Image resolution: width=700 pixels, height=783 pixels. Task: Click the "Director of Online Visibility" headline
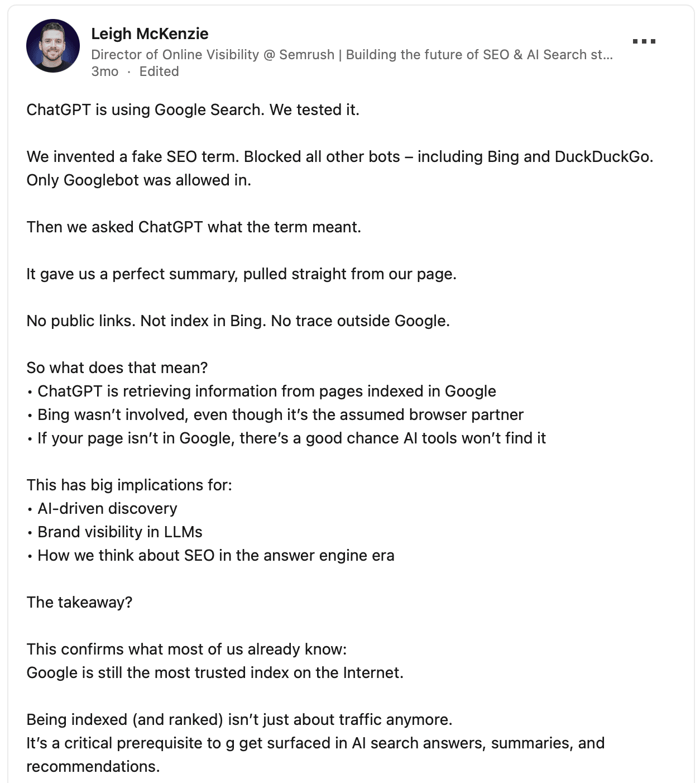(352, 55)
